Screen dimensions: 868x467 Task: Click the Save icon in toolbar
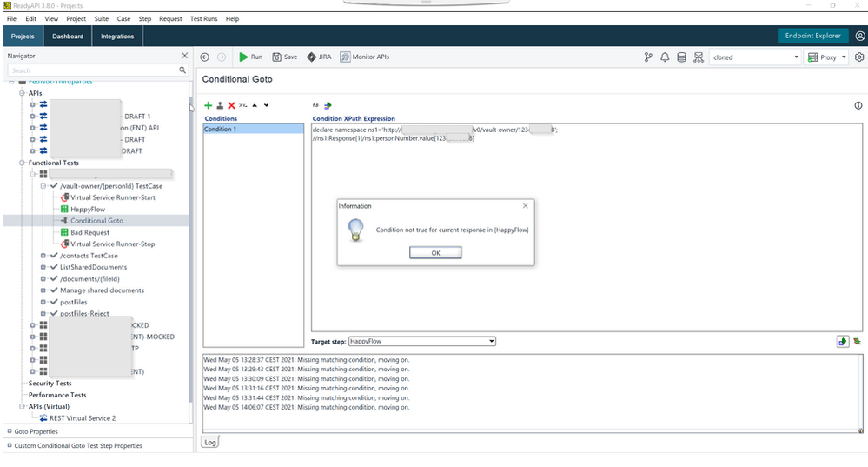tap(284, 57)
